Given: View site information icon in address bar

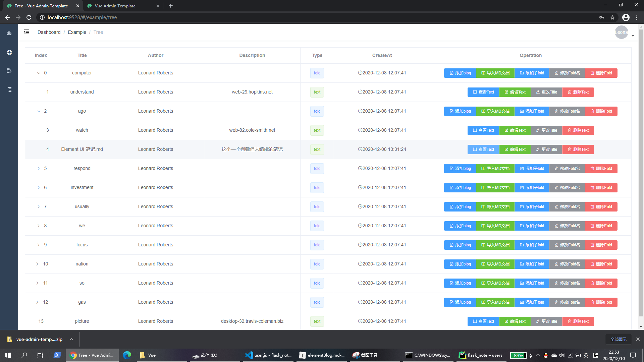Looking at the screenshot, I should [42, 17].
